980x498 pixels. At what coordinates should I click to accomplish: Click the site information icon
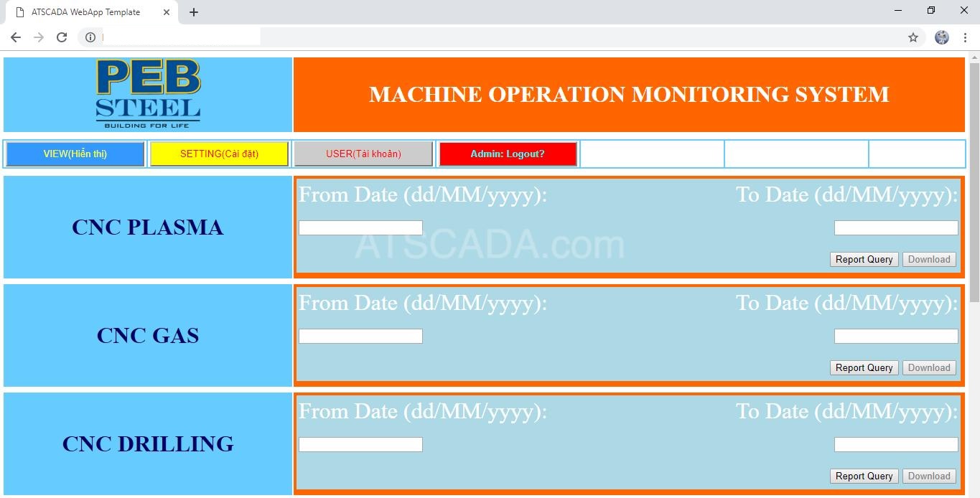pos(90,37)
